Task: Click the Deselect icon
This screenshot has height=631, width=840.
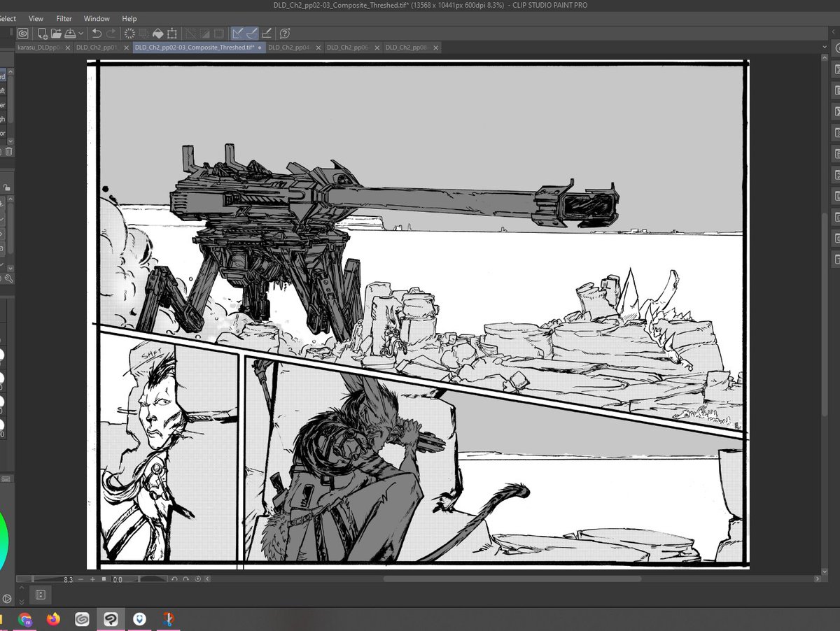Action: click(x=190, y=33)
